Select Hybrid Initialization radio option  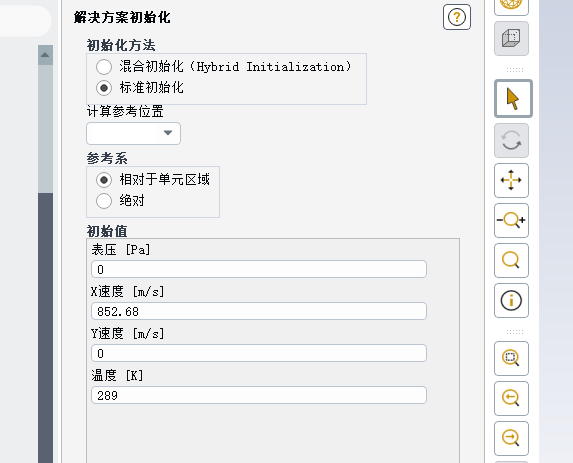click(104, 67)
